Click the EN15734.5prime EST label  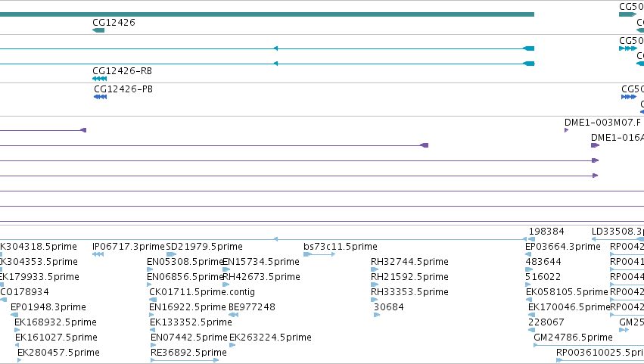pos(261,262)
